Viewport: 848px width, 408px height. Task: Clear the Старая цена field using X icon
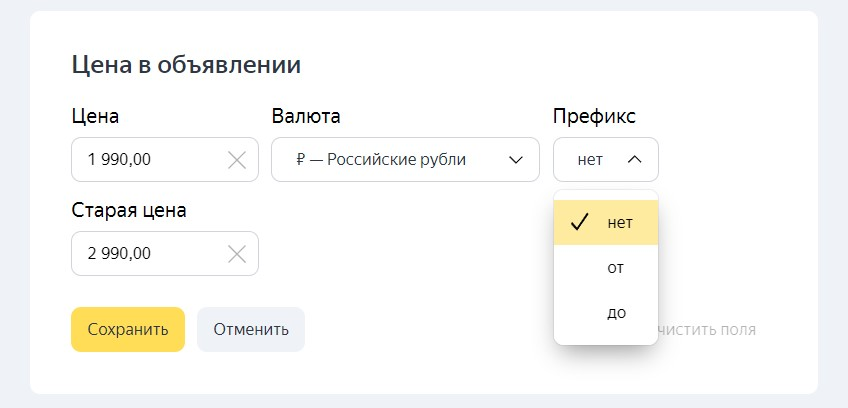237,254
